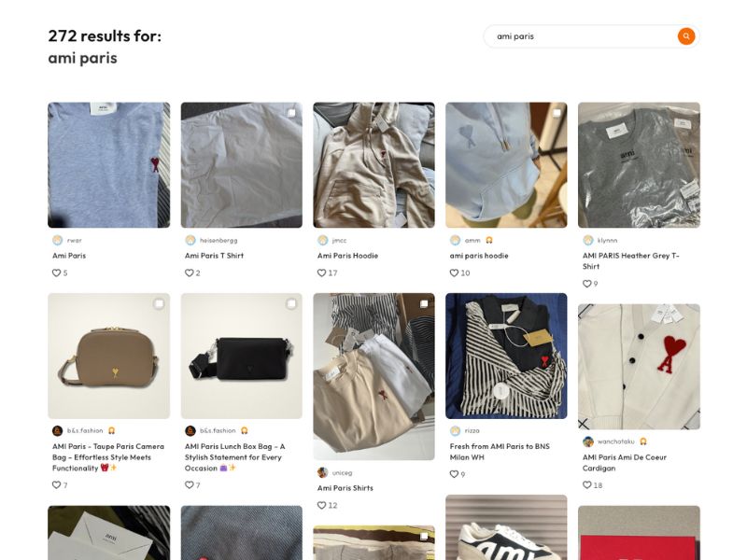Click the multi-image icon on Taupe Camera Bag photo
Image resolution: width=747 pixels, height=560 pixels.
(159, 304)
